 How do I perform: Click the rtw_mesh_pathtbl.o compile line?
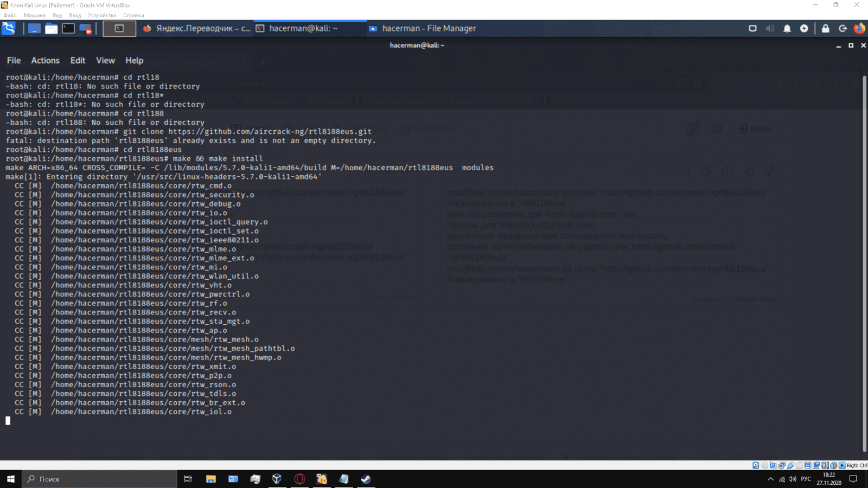pos(155,348)
